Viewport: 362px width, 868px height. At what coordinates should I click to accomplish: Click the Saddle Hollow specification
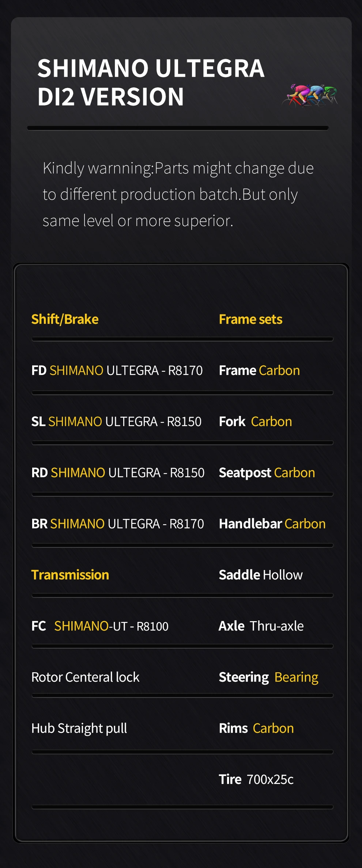[x=260, y=575]
